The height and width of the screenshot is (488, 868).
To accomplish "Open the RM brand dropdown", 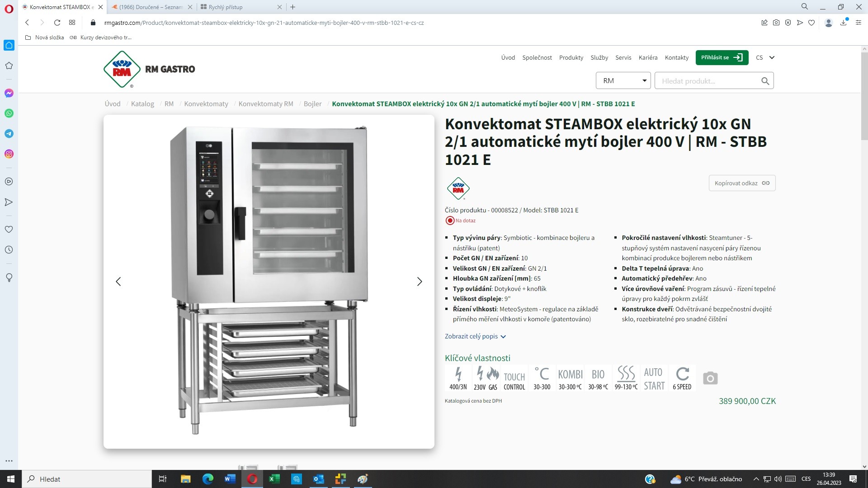I will [623, 80].
